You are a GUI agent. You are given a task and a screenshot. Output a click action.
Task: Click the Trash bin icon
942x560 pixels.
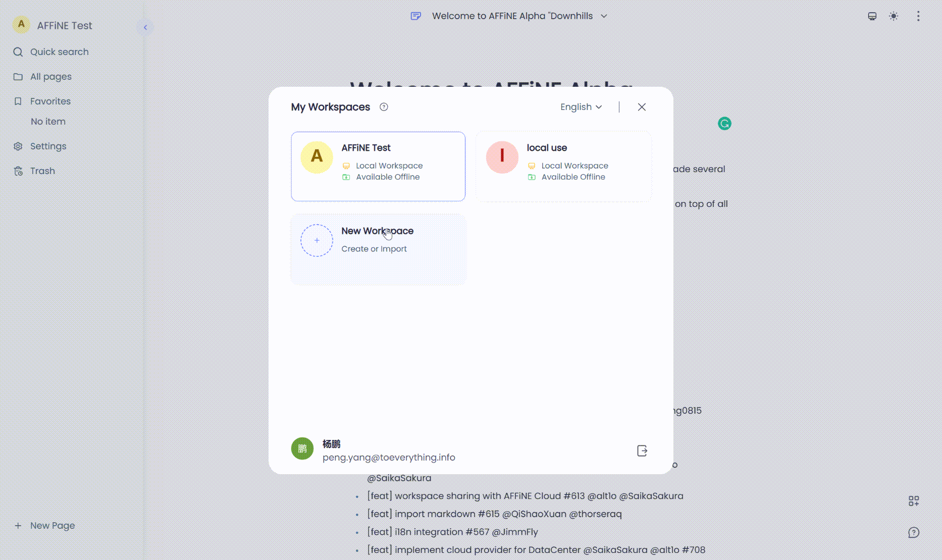point(18,171)
